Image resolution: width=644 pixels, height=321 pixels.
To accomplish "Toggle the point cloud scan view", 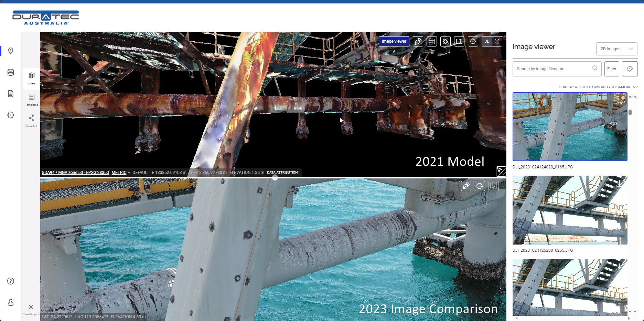I will point(497,41).
